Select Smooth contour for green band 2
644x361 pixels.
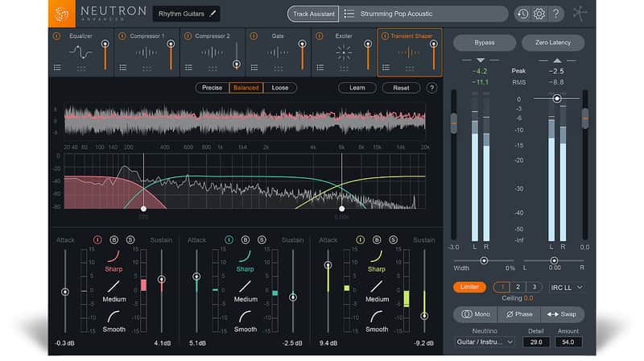[246, 322]
